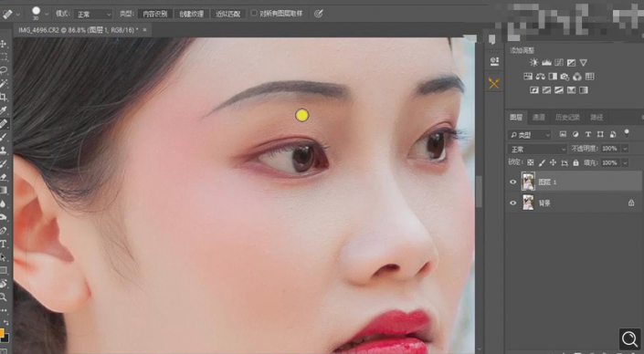Select the History Brush tool

(4, 163)
